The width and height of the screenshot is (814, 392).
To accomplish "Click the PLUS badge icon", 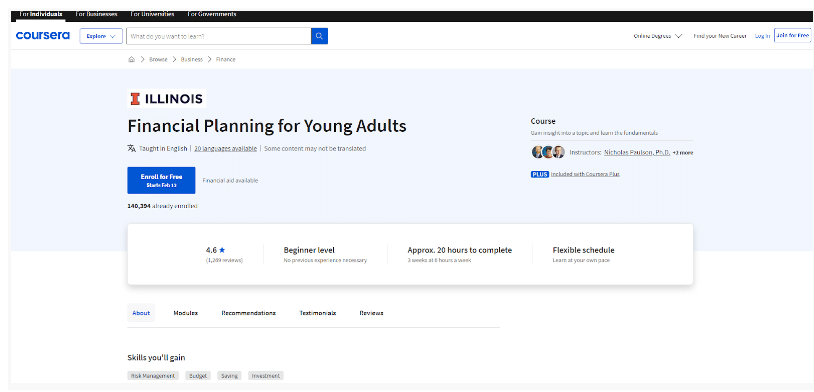I will [540, 174].
